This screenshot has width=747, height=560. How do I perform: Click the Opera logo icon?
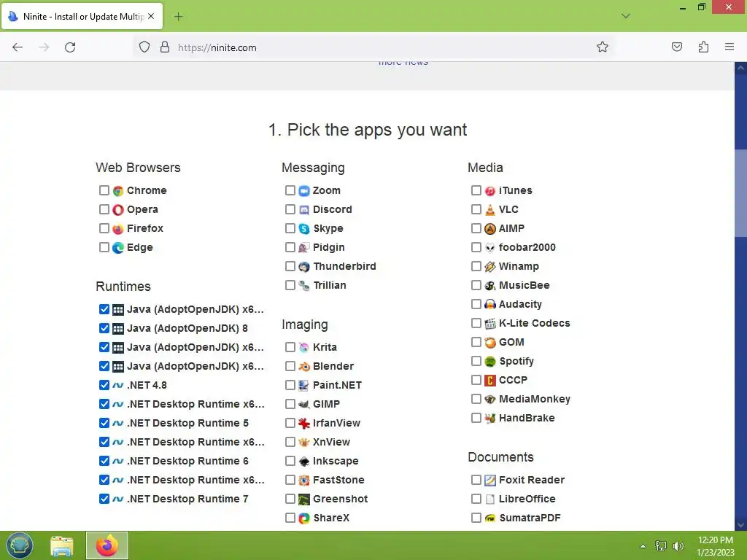[x=118, y=210]
